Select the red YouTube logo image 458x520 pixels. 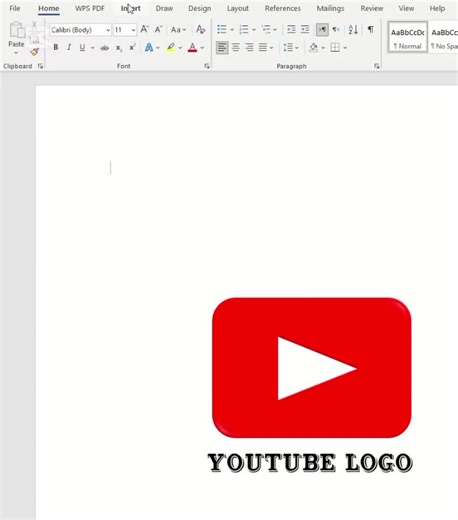point(312,368)
